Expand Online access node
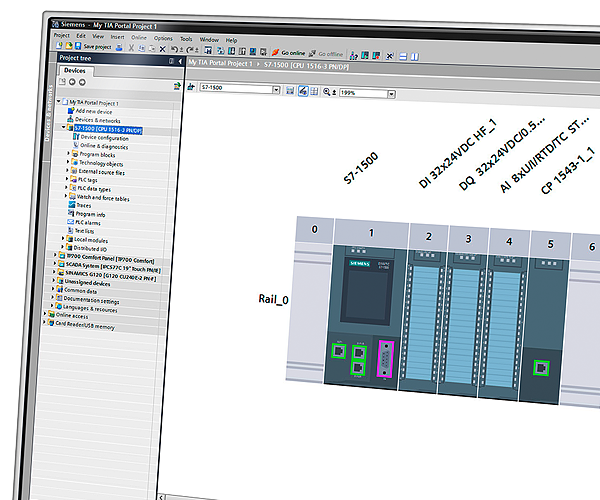The image size is (600, 500). (x=45, y=313)
